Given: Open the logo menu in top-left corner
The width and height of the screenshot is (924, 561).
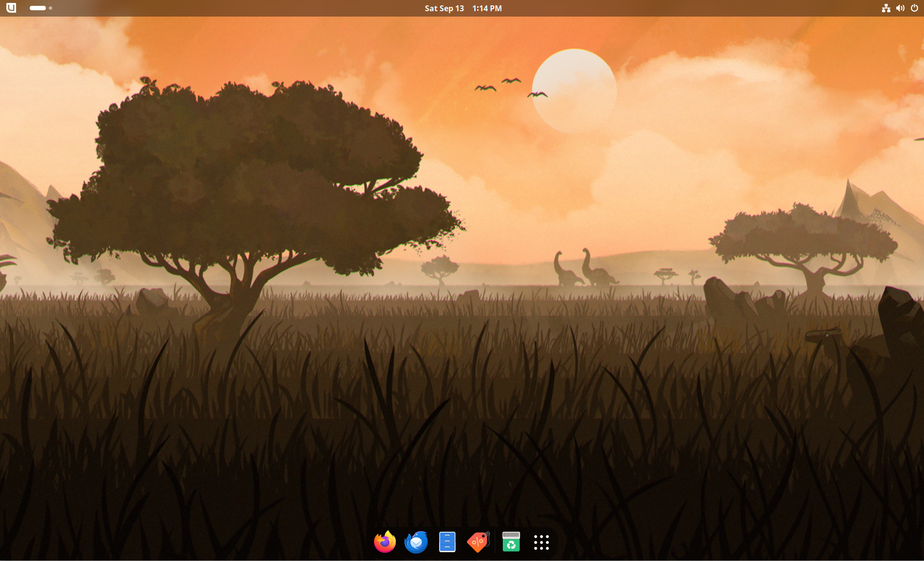Looking at the screenshot, I should click(11, 8).
